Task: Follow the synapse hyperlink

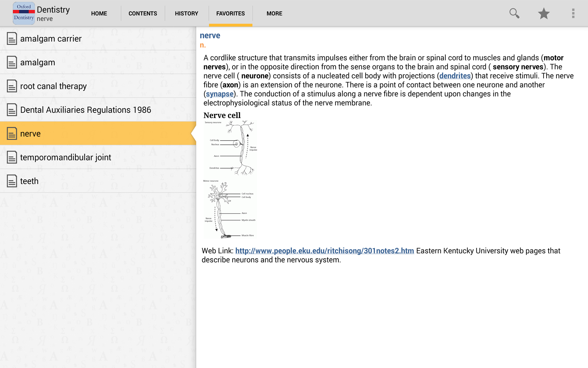Action: [220, 94]
